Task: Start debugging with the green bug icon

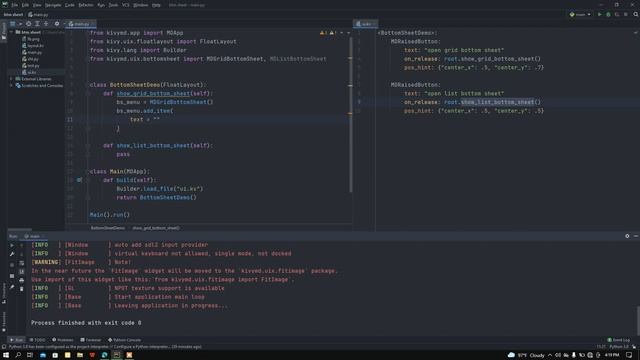Action: pos(608,14)
